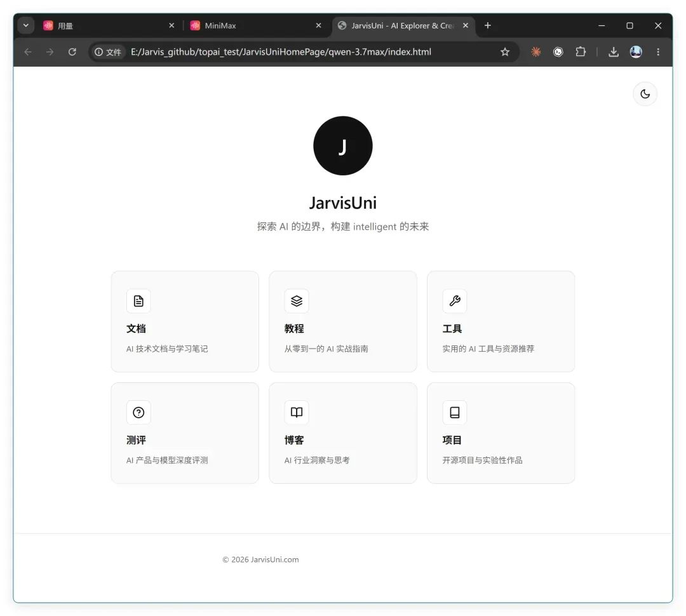Close the browser window
The image size is (686, 616).
pyautogui.click(x=658, y=25)
